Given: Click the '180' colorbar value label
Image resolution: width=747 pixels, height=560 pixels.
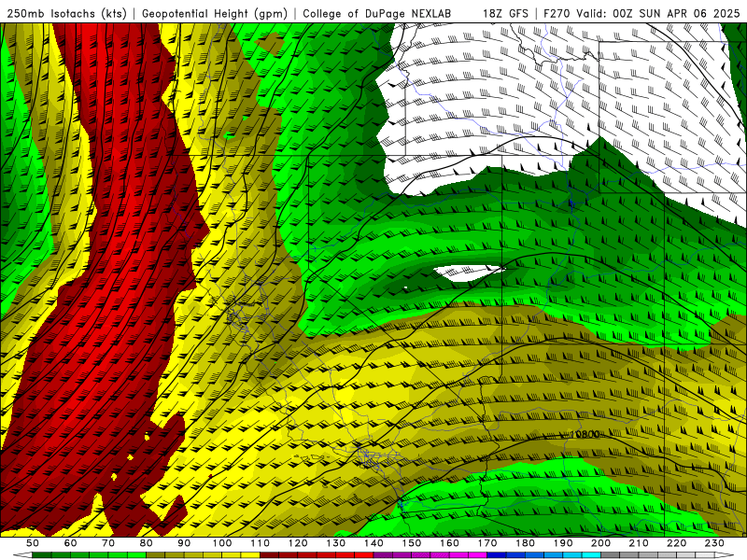Looking at the screenshot, I should [x=525, y=543].
